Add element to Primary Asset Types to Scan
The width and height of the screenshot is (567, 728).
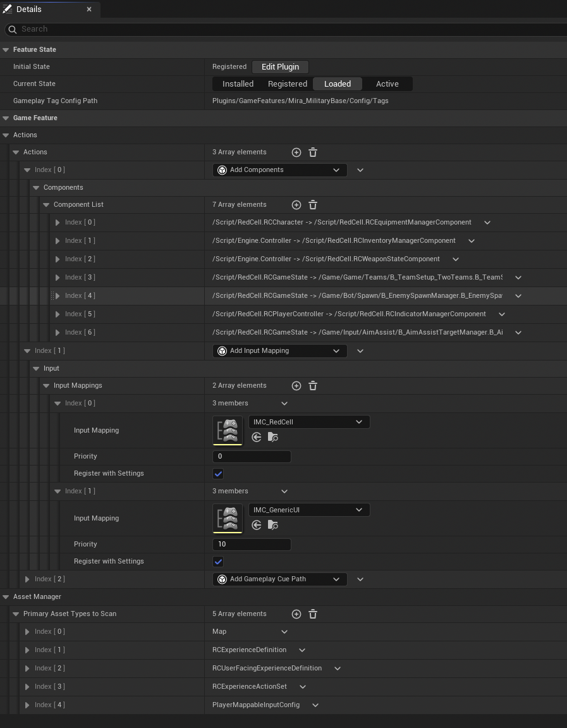coord(296,614)
